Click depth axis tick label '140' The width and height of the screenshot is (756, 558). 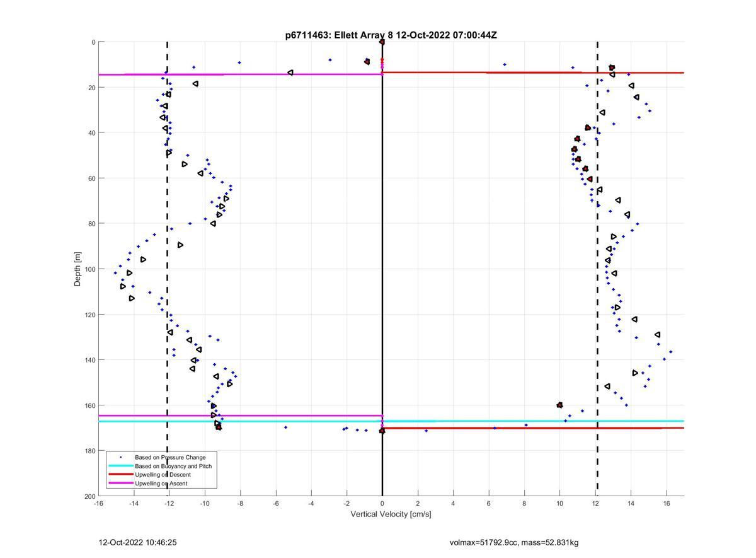pos(89,360)
